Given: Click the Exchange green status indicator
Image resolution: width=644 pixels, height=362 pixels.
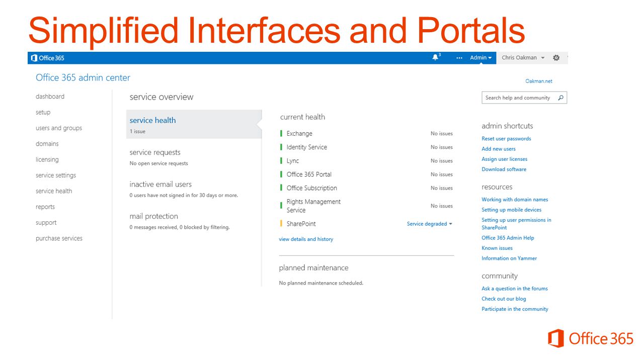Looking at the screenshot, I should coord(281,133).
